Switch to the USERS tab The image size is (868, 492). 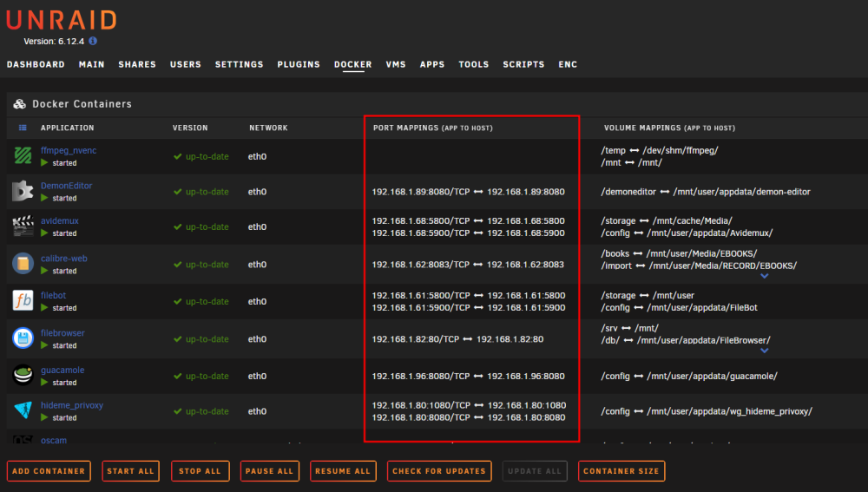click(x=186, y=65)
